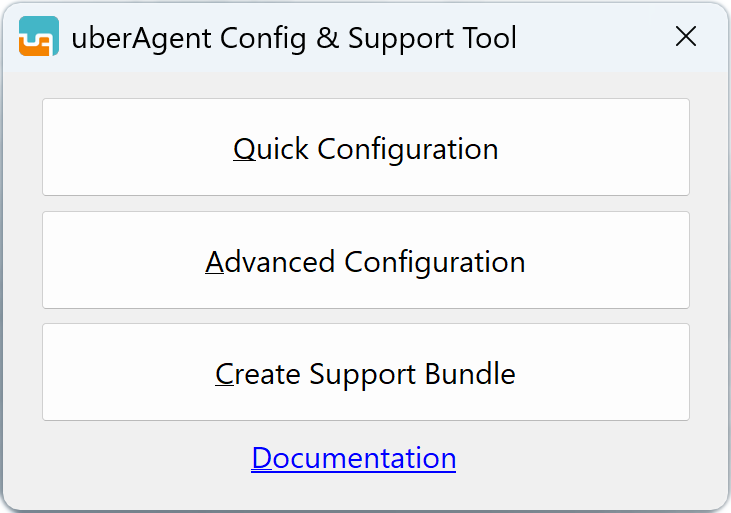Open the Documentation link
Viewport: 731px width, 513px height.
tap(354, 458)
